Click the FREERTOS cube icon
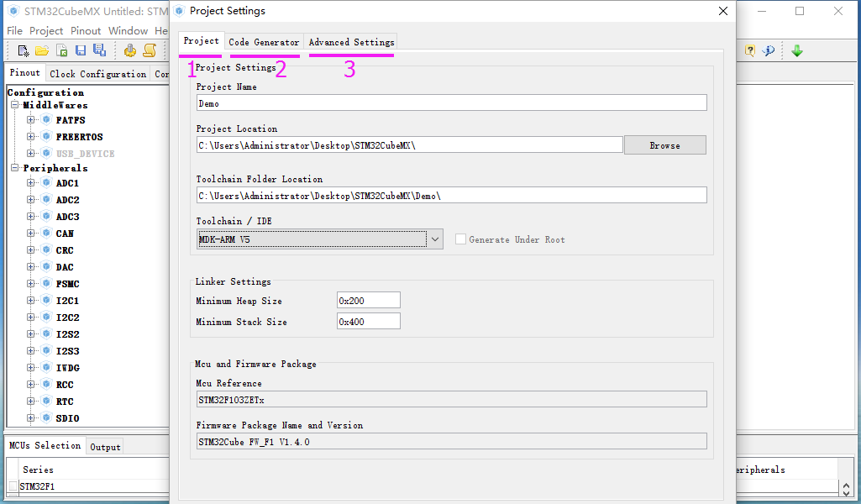The width and height of the screenshot is (861, 504). point(47,137)
